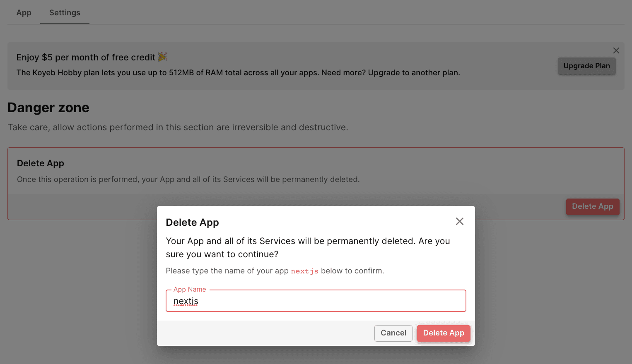
Task: Switch to the App tab
Action: coord(24,13)
